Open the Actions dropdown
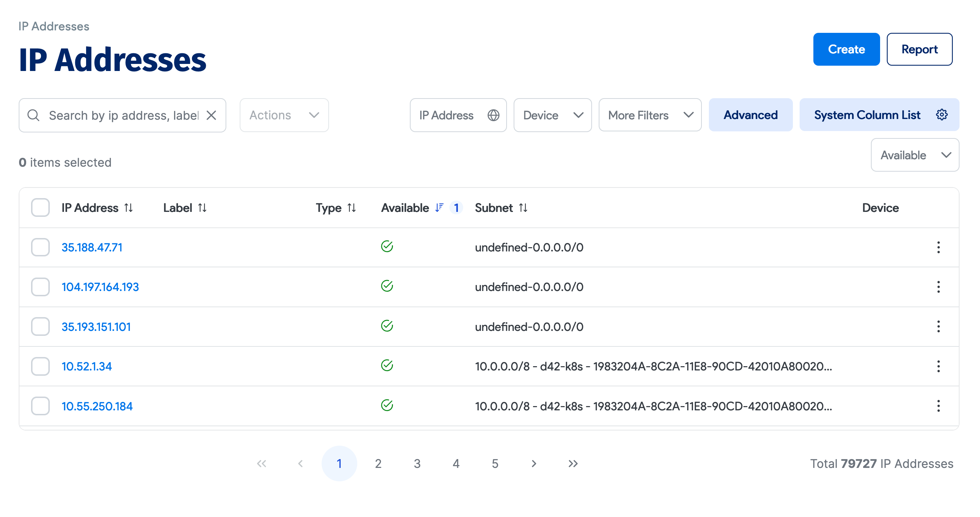Screen dimensions: 980x517 pyautogui.click(x=284, y=115)
